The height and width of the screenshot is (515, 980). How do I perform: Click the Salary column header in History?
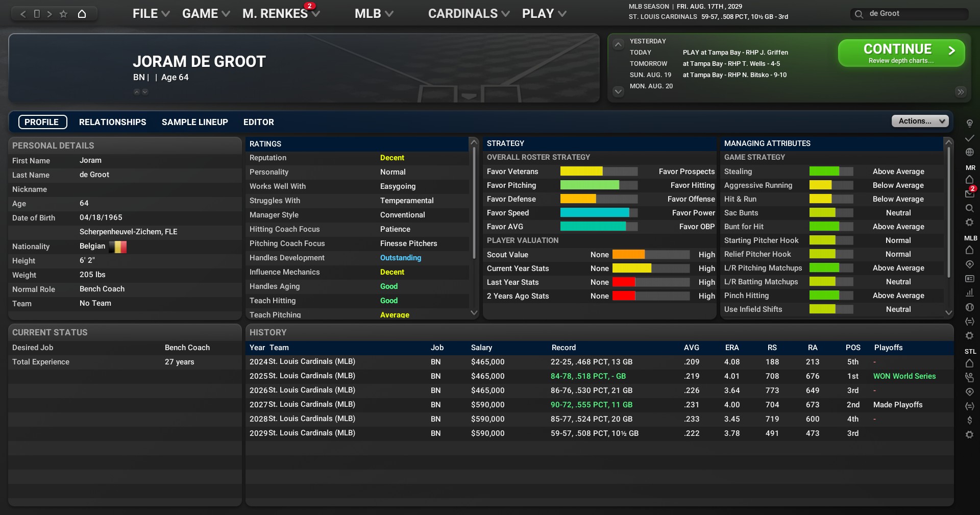481,348
